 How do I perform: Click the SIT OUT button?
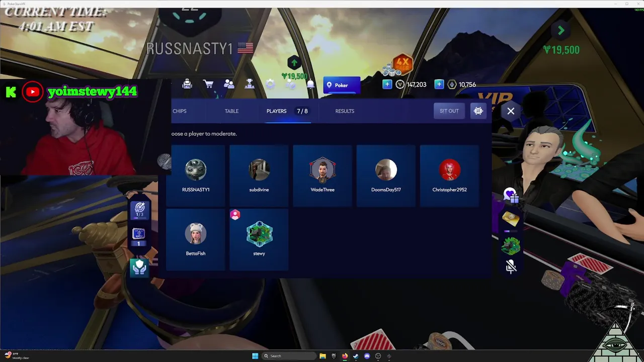coord(449,111)
